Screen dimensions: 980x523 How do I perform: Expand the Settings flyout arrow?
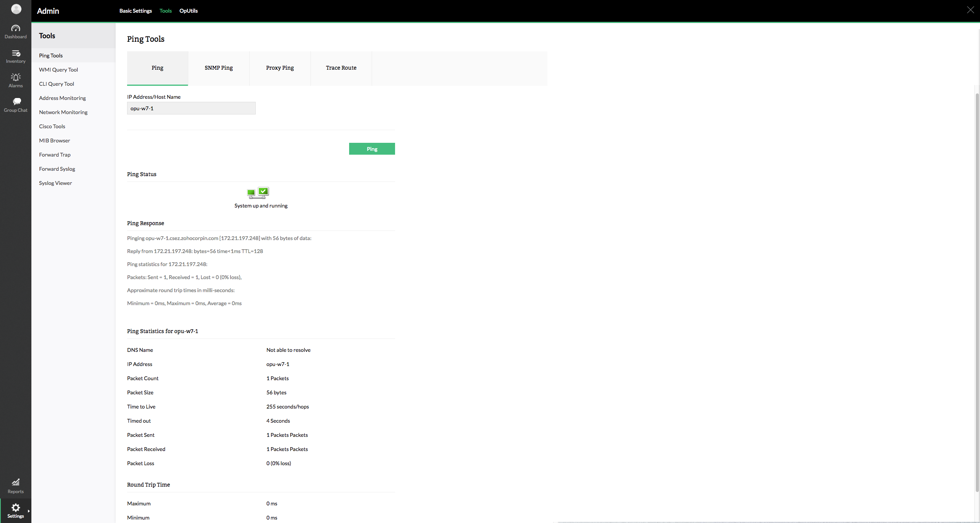(29, 511)
